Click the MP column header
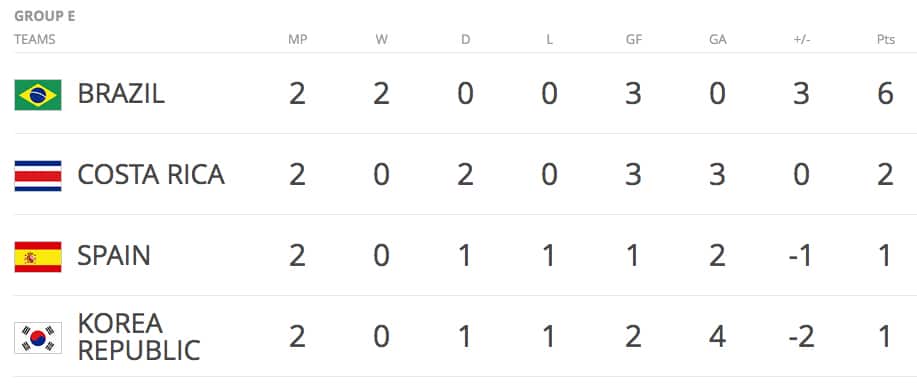 (297, 40)
